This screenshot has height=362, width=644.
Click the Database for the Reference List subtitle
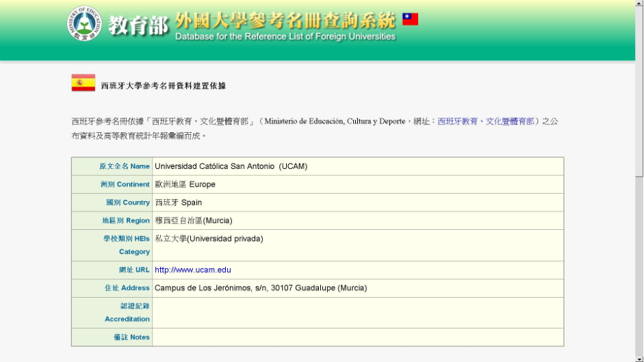(285, 36)
